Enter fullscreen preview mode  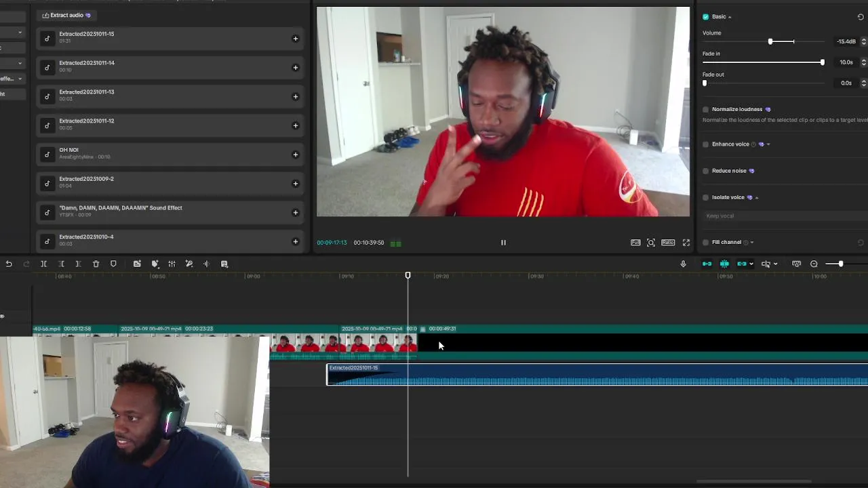coord(686,243)
